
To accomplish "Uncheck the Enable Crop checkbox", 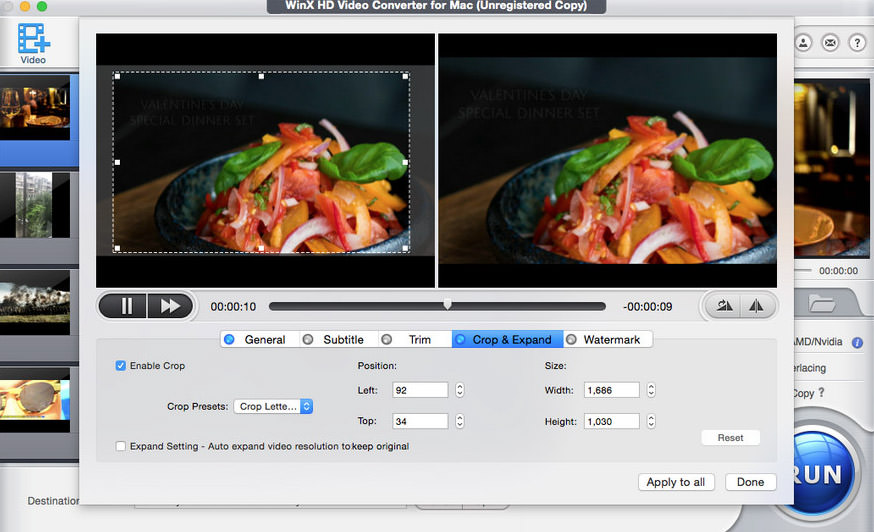I will tap(120, 366).
